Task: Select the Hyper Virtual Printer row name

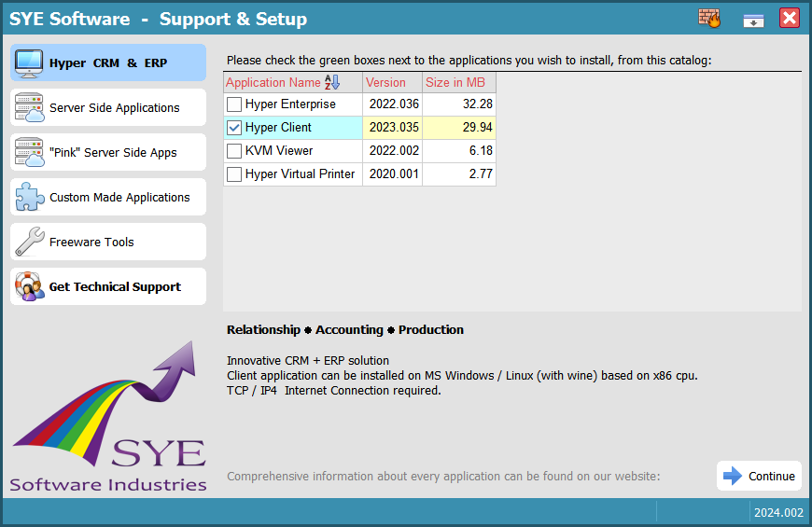Action: (300, 173)
